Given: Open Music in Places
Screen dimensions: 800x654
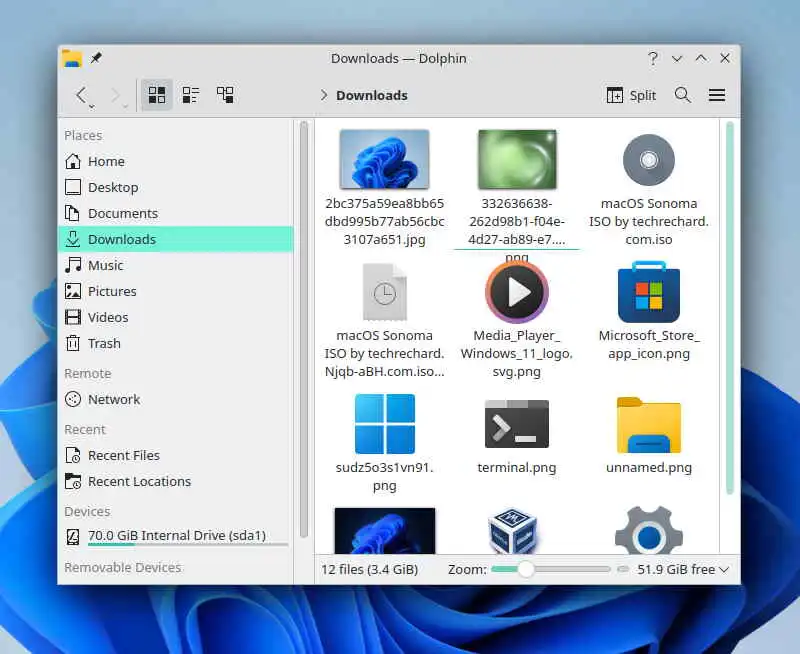Looking at the screenshot, I should [176, 265].
